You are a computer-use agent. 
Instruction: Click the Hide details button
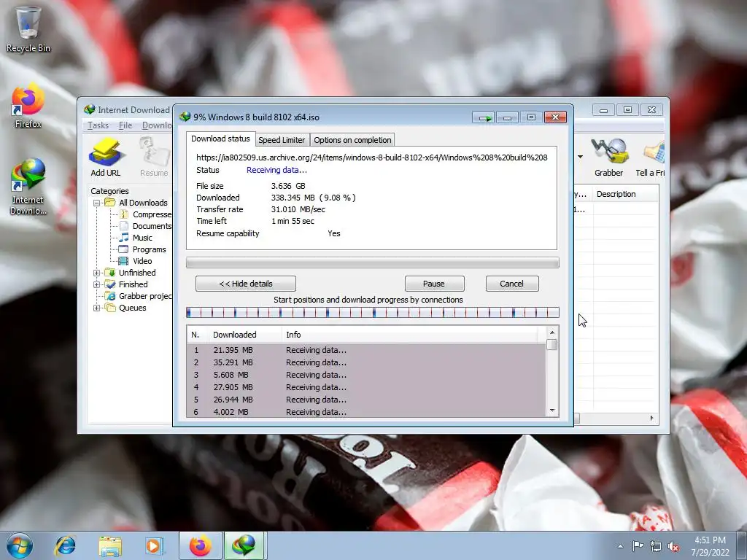click(x=246, y=284)
